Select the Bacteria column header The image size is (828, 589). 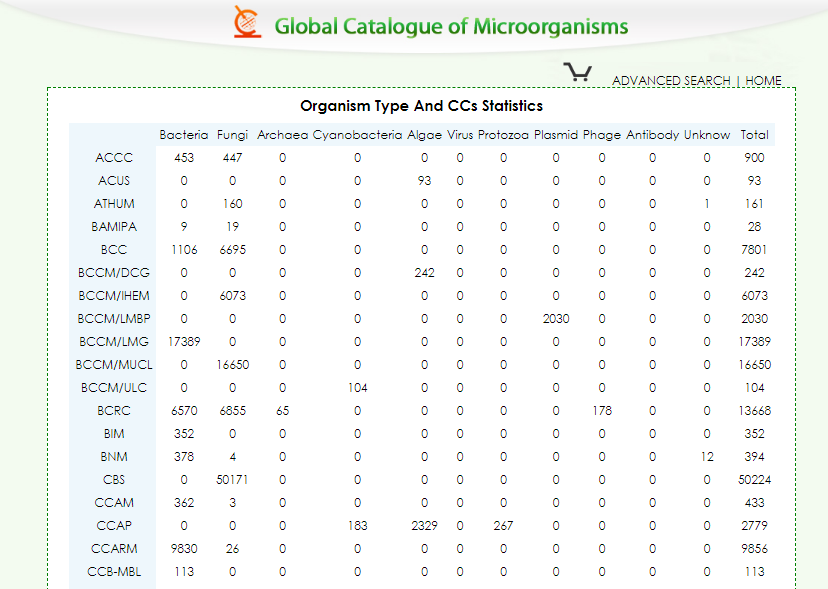pos(184,135)
